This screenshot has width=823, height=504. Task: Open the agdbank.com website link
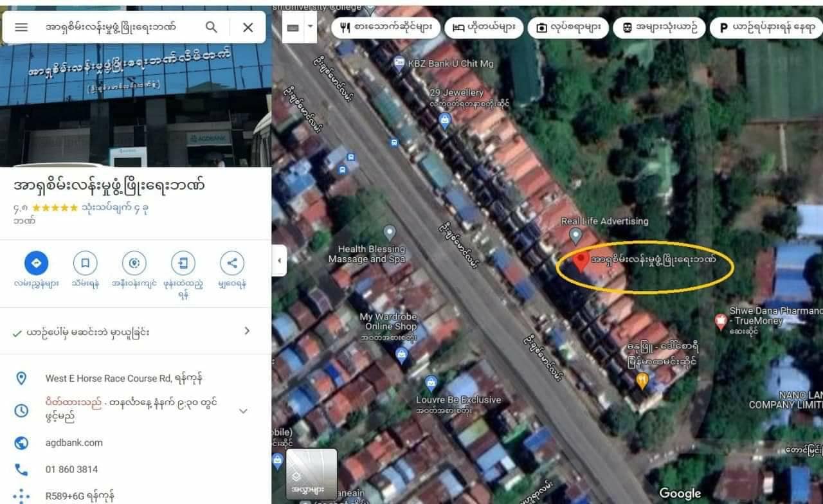74,442
